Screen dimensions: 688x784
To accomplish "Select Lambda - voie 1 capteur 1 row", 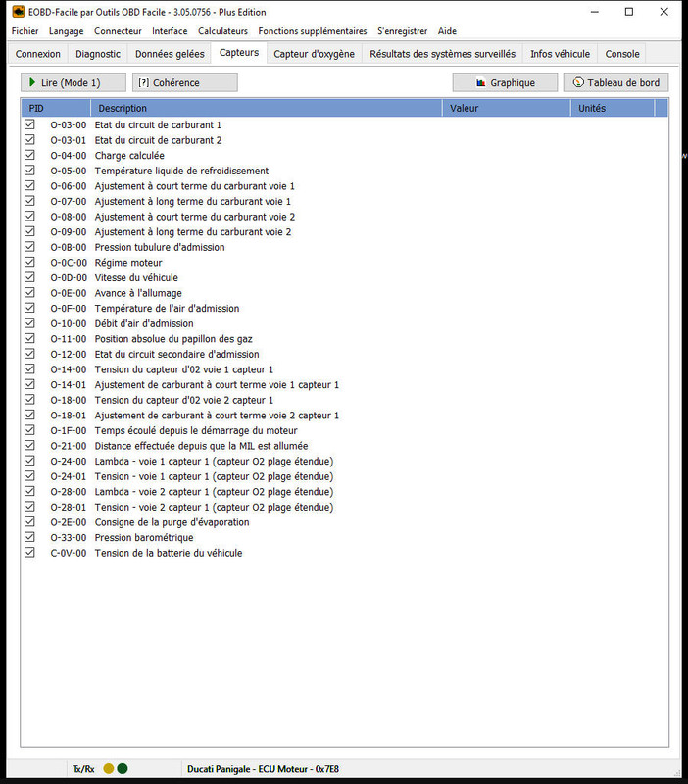I will (x=344, y=461).
